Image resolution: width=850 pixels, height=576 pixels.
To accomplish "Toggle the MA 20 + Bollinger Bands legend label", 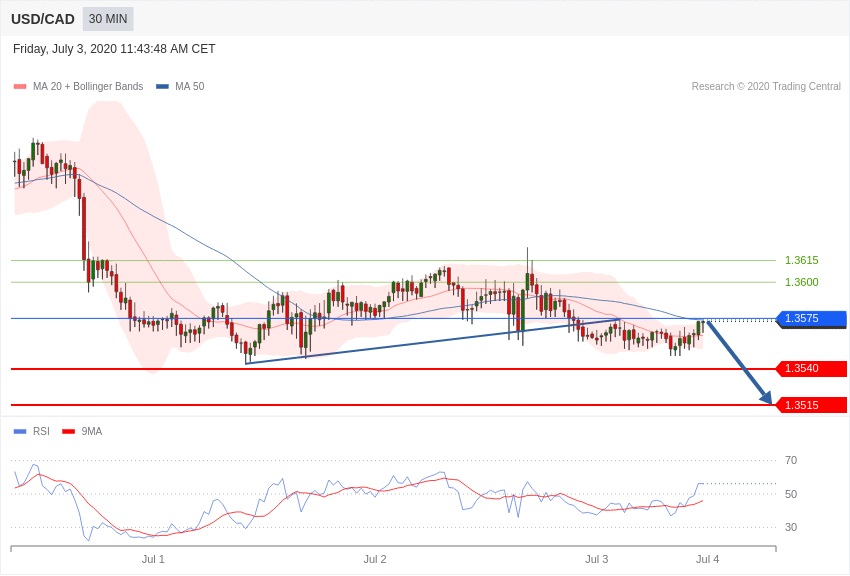I will [88, 87].
